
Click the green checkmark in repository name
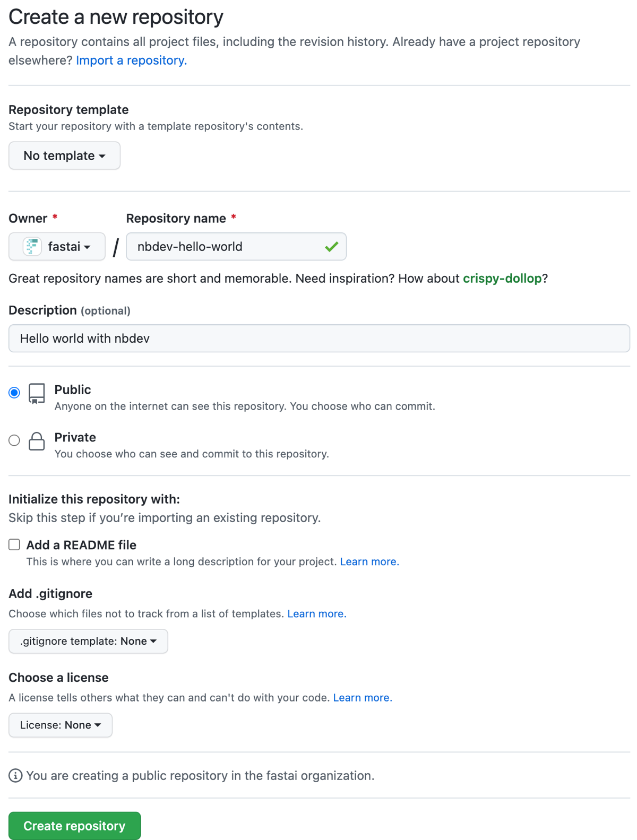click(332, 247)
